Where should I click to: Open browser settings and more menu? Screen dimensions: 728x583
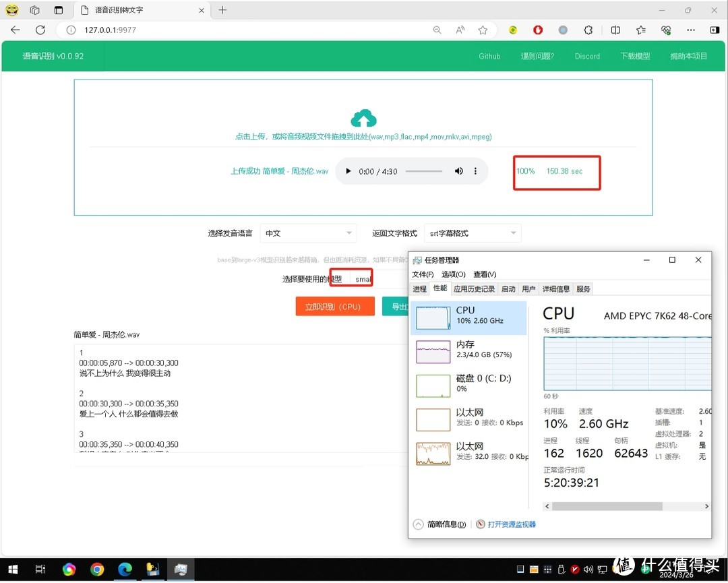(691, 30)
